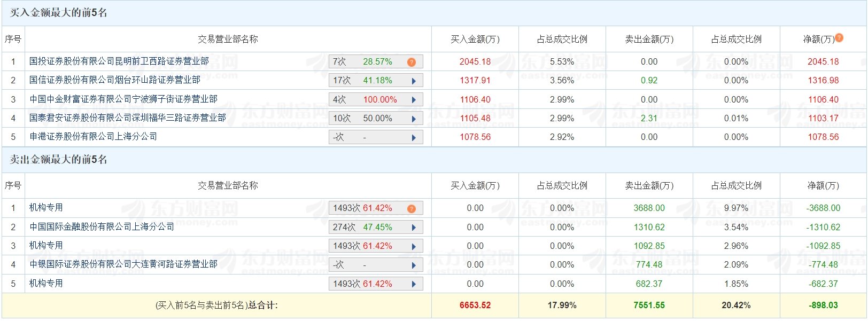Click total buy ratio 17.99%
This screenshot has width=868, height=321.
point(562,306)
